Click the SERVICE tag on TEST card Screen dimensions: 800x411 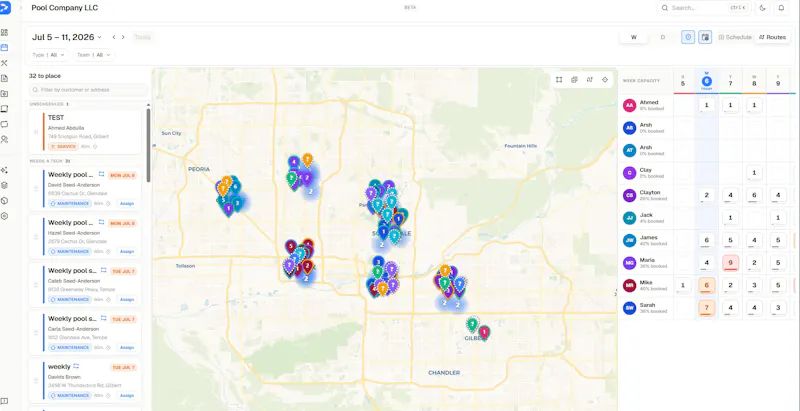(x=63, y=147)
